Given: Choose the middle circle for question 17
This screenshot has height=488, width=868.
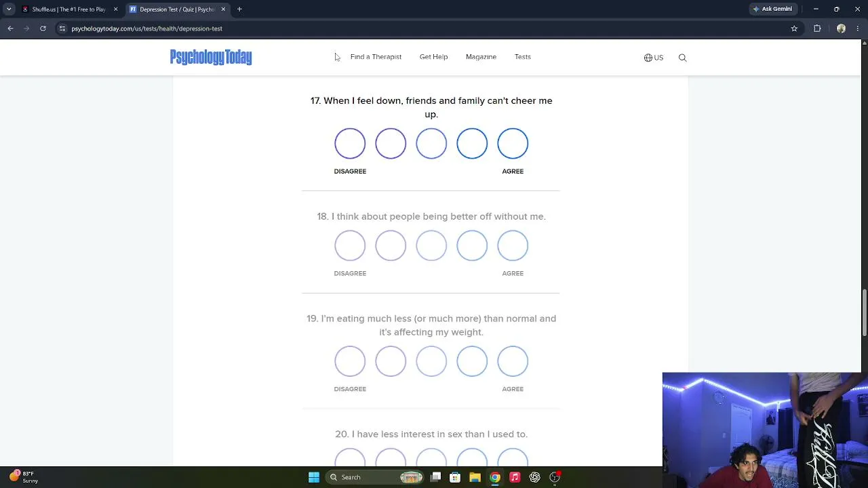Looking at the screenshot, I should (431, 144).
